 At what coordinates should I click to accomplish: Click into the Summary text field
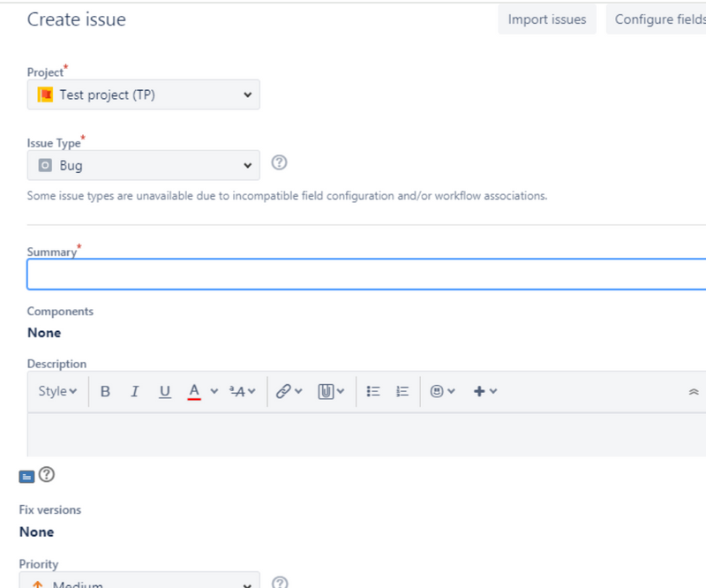pyautogui.click(x=366, y=275)
